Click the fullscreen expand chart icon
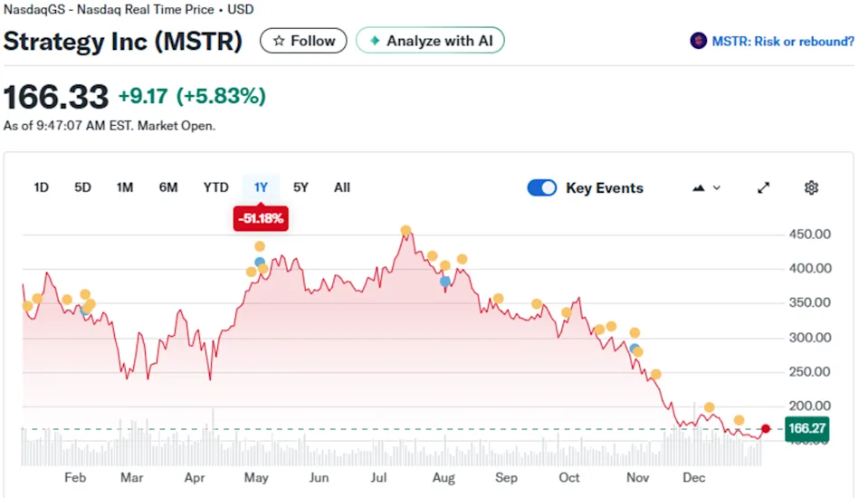Viewport: 868px width, 498px height. pyautogui.click(x=763, y=187)
